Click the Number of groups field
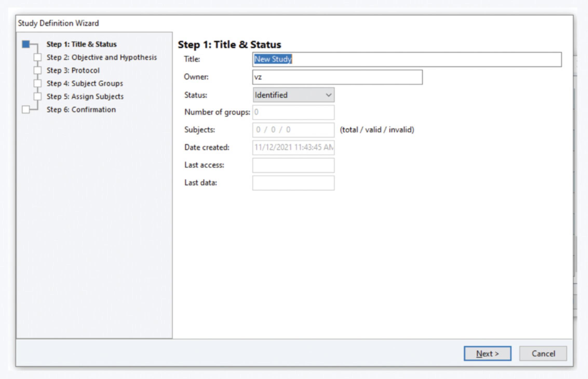The width and height of the screenshot is (588, 379). point(293,112)
